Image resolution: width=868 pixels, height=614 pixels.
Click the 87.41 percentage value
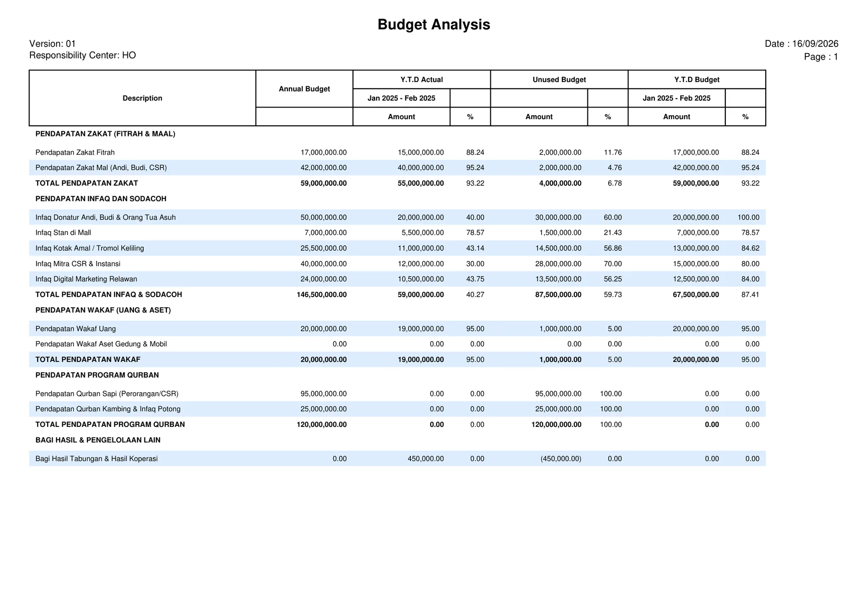[x=750, y=295]
